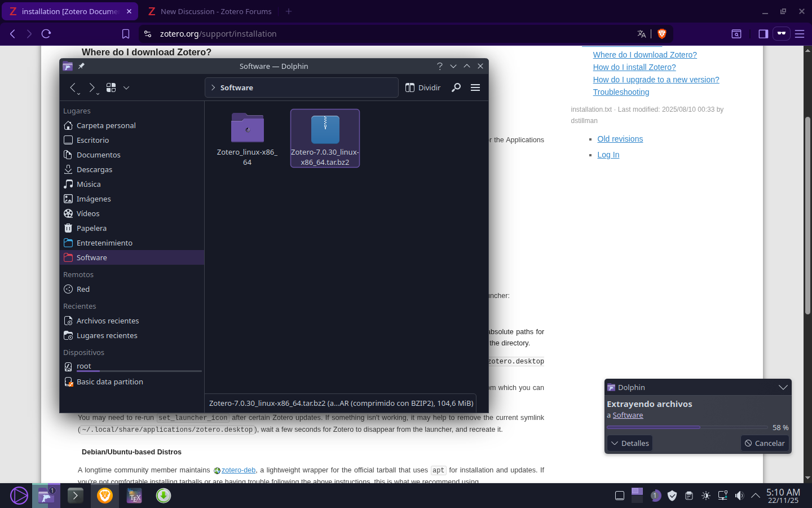Open Software link in extraction notification
This screenshot has height=508, width=812.
point(628,415)
